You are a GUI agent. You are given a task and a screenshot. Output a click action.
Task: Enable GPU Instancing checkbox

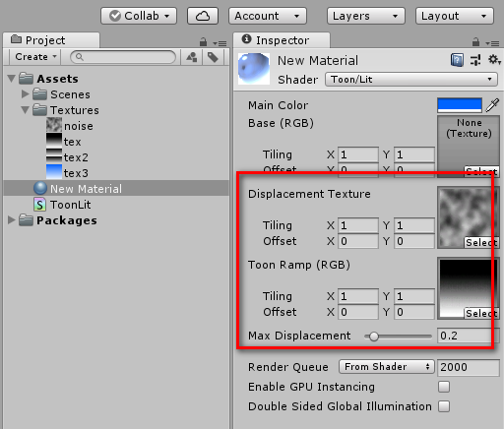click(444, 387)
